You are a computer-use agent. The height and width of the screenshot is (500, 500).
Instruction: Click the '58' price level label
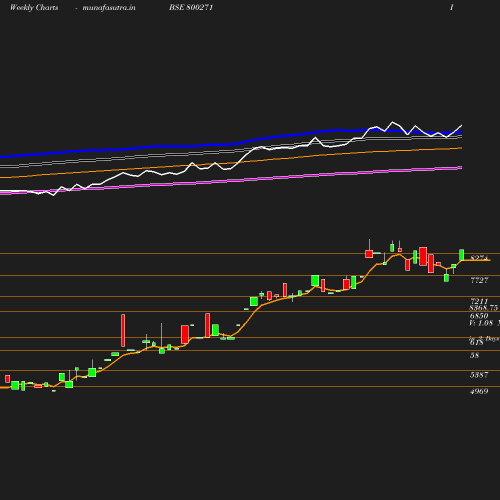[474, 355]
